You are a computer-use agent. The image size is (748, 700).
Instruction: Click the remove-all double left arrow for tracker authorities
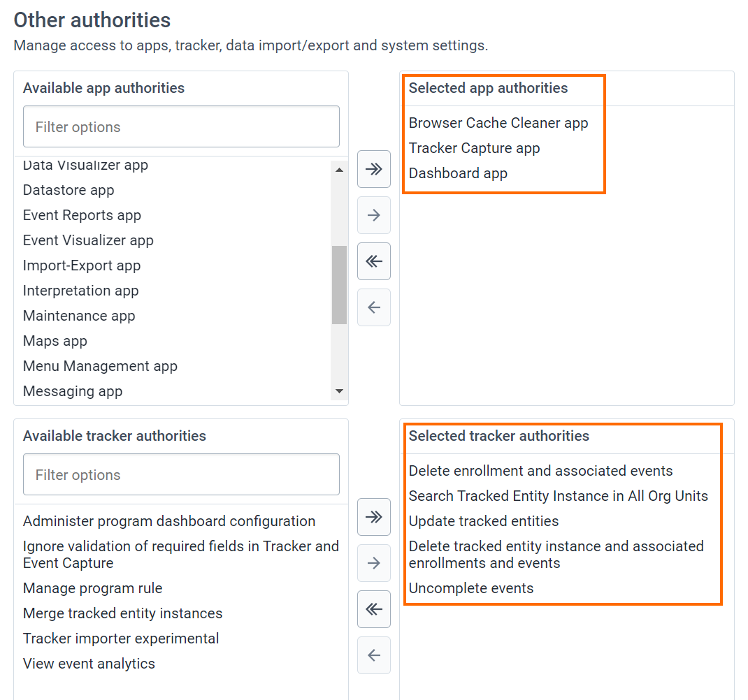click(374, 609)
